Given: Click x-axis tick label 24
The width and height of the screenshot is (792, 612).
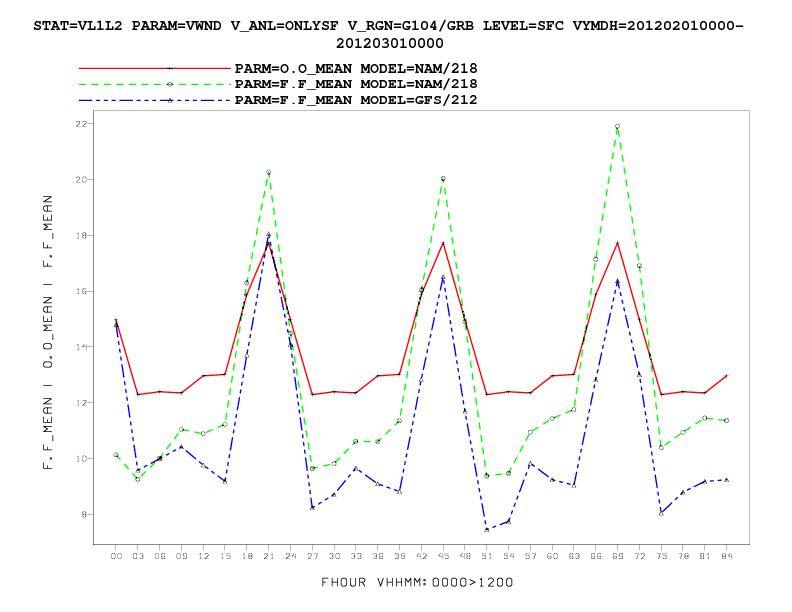Looking at the screenshot, I should 290,556.
